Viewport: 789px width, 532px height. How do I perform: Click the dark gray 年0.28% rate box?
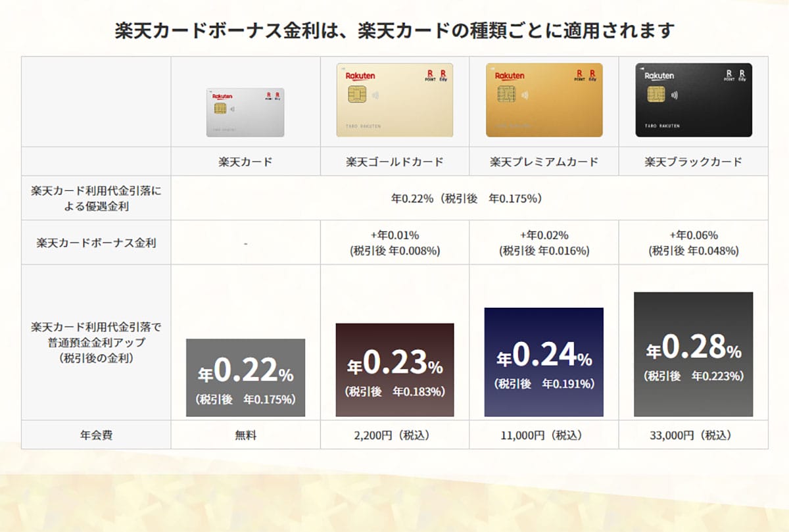tap(694, 354)
